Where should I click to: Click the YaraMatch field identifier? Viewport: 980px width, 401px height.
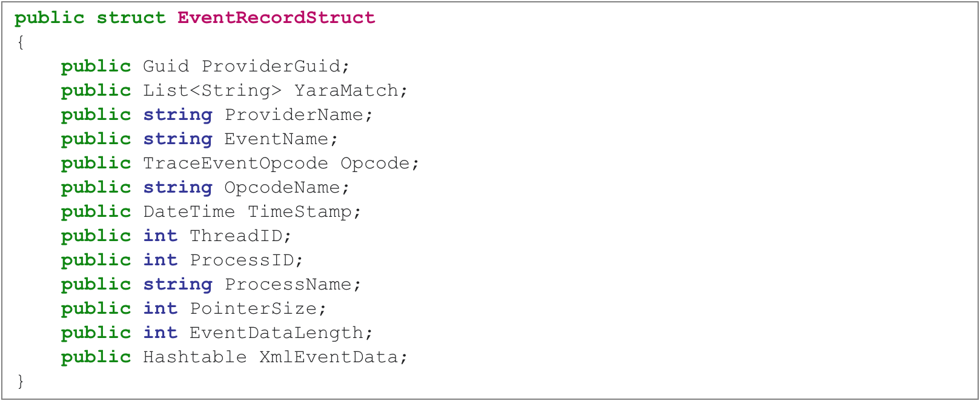346,90
